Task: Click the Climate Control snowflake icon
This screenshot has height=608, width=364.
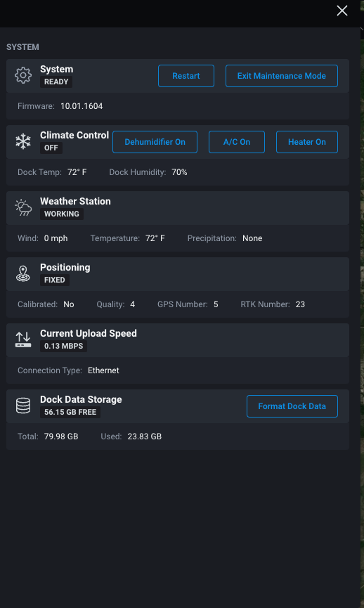Action: pyautogui.click(x=23, y=141)
